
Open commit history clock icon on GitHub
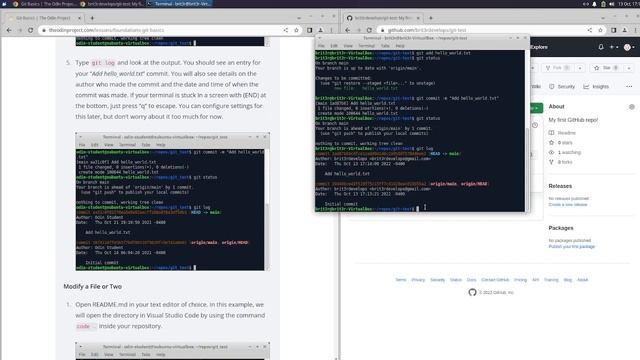point(535,125)
